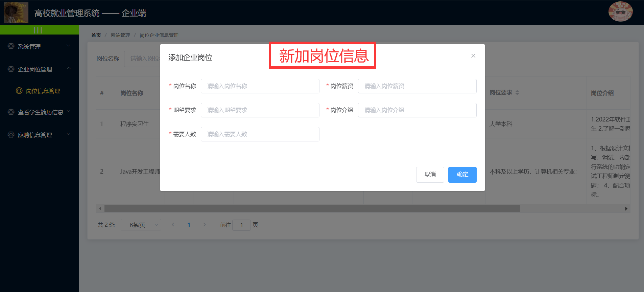
Task: Click the system logo image at top-left
Action: (x=16, y=13)
